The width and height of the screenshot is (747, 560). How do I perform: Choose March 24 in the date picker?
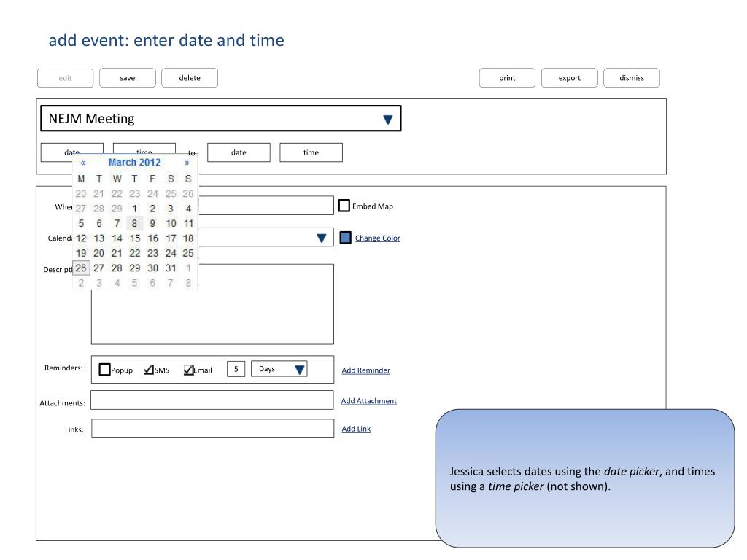click(x=171, y=253)
